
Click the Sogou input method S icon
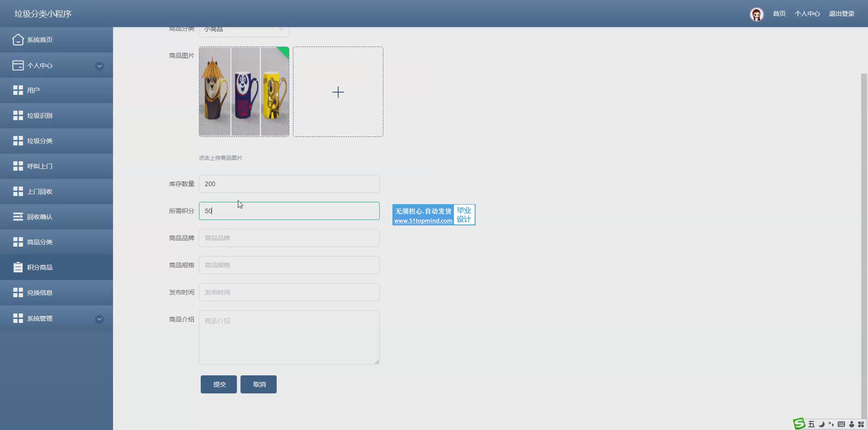coord(799,424)
